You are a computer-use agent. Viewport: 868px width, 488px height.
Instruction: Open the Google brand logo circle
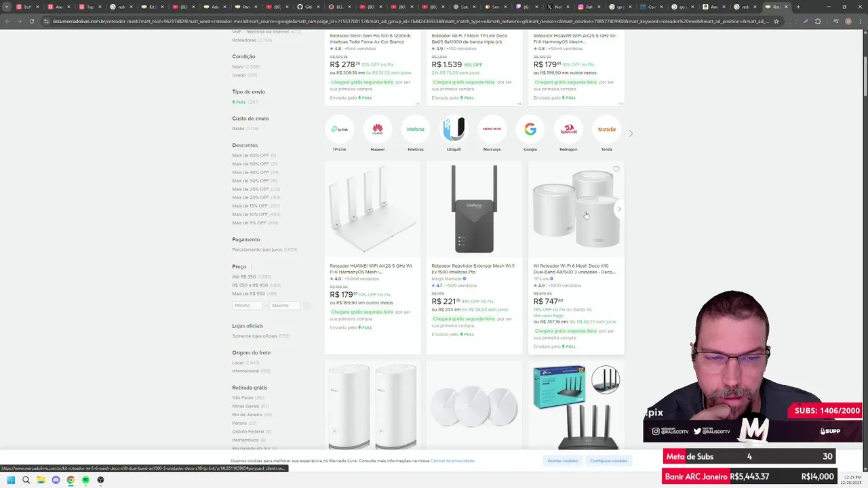(530, 129)
